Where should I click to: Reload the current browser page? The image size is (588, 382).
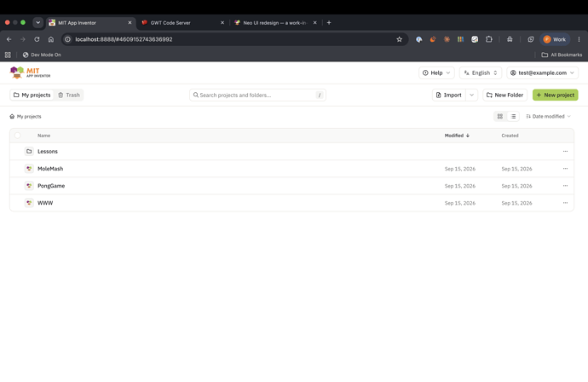pyautogui.click(x=37, y=39)
